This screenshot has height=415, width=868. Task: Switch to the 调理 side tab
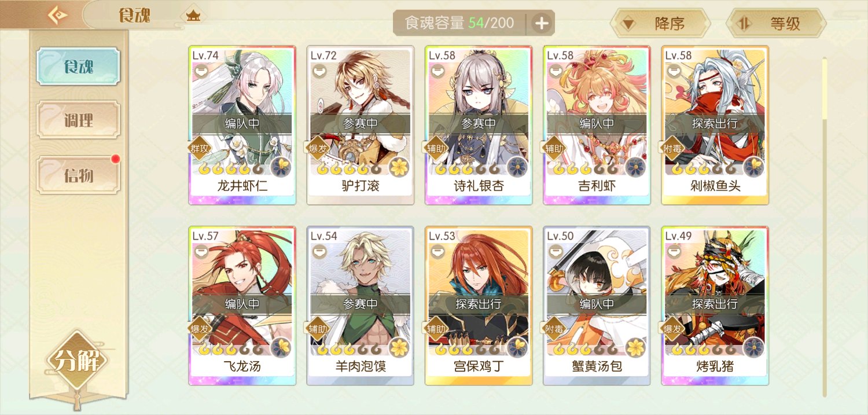(x=78, y=121)
